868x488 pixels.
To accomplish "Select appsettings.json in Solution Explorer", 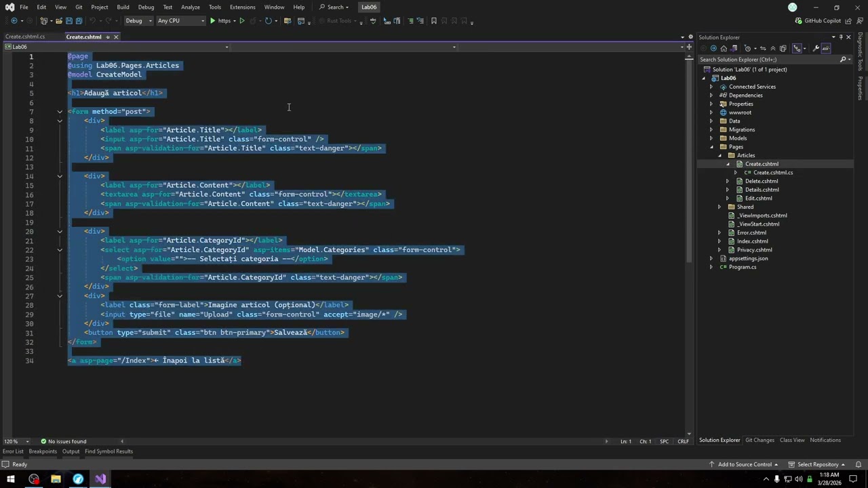I will (x=749, y=258).
